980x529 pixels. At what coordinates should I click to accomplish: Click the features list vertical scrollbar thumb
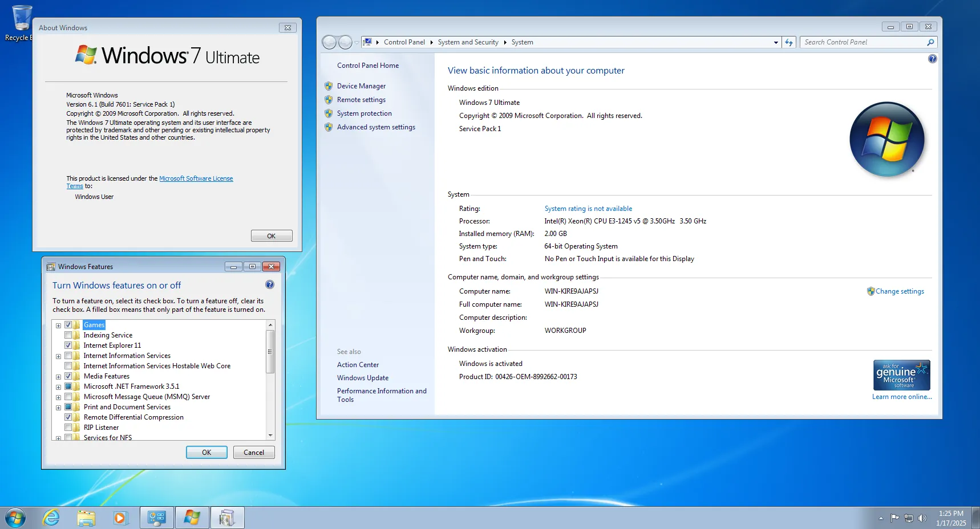coord(270,352)
